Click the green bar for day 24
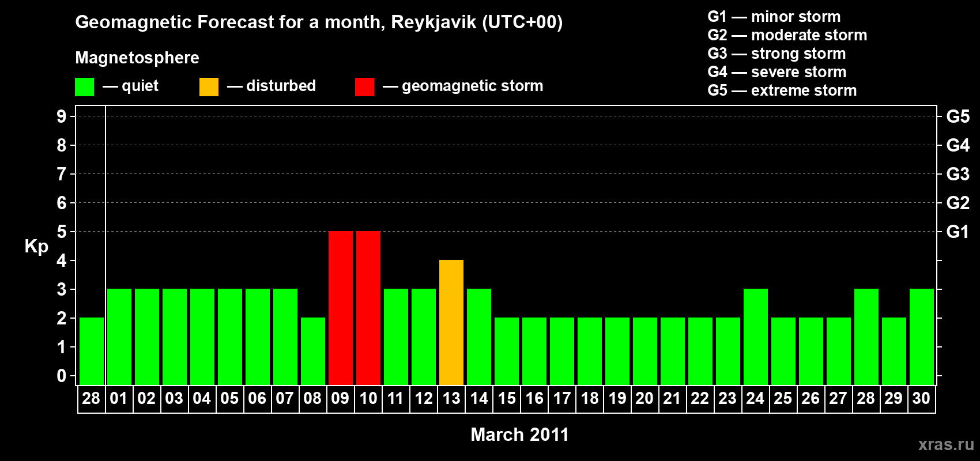 [756, 337]
